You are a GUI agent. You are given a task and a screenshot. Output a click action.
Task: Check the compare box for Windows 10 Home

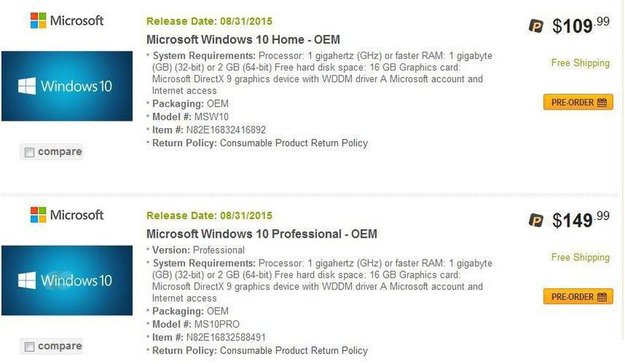29,152
